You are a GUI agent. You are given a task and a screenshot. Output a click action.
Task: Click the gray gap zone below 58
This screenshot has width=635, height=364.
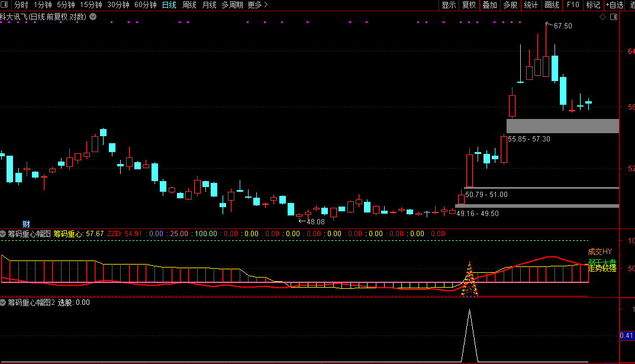(x=563, y=126)
